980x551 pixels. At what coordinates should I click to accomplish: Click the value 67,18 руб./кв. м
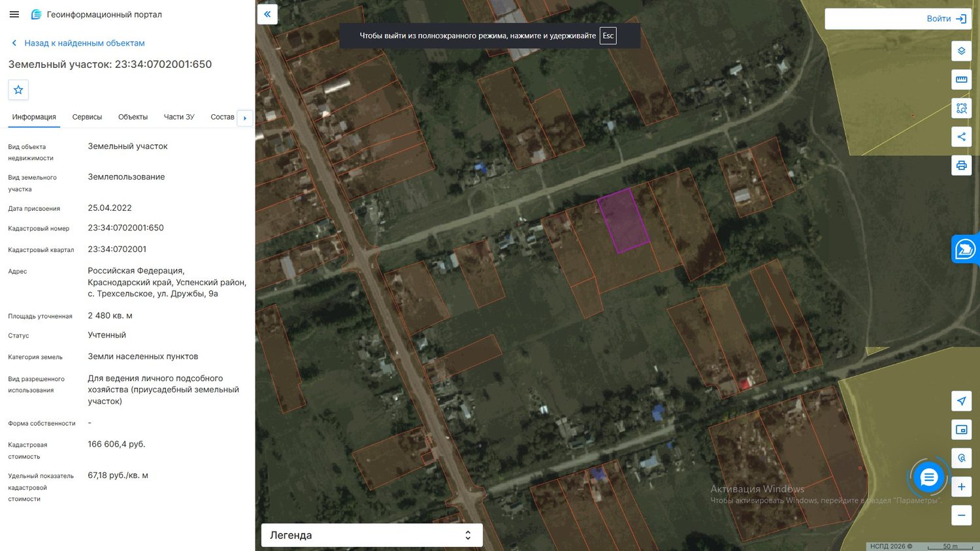coord(118,476)
